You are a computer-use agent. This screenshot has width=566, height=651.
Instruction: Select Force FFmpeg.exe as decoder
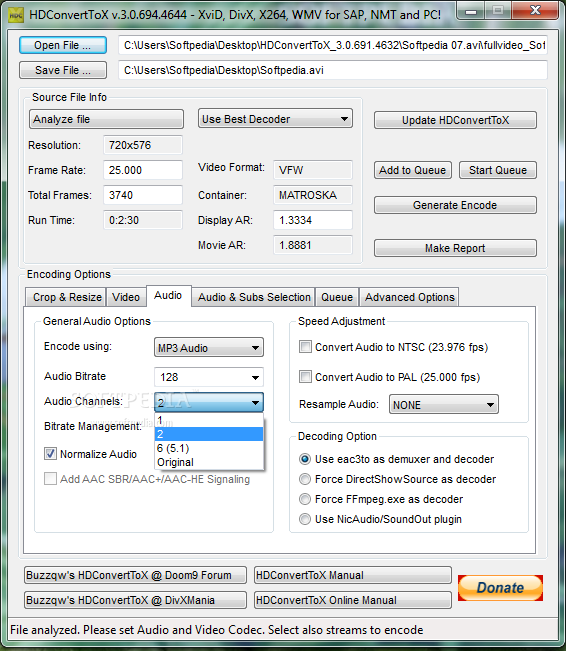pyautogui.click(x=305, y=499)
